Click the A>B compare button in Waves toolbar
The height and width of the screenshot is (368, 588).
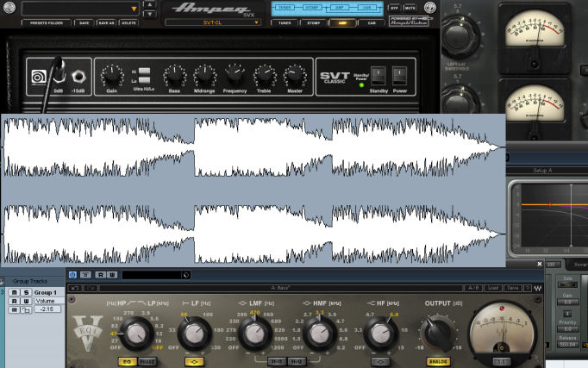tap(473, 288)
